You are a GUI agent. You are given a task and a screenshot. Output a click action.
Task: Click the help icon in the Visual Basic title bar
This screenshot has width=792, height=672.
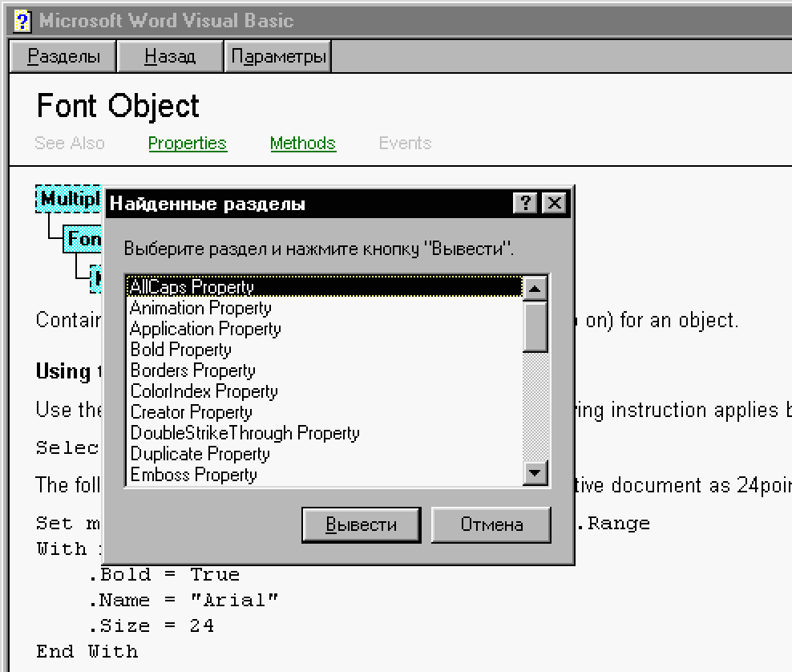tap(22, 21)
